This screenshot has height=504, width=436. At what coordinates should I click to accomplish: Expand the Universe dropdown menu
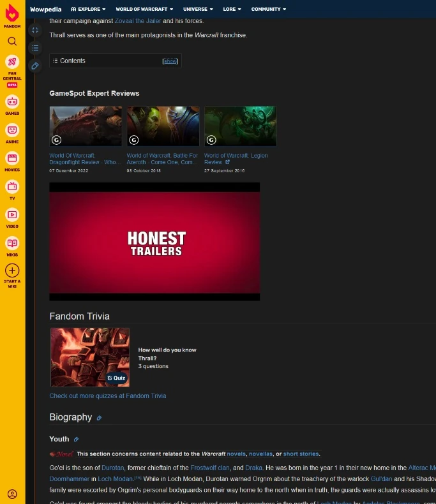click(x=198, y=9)
